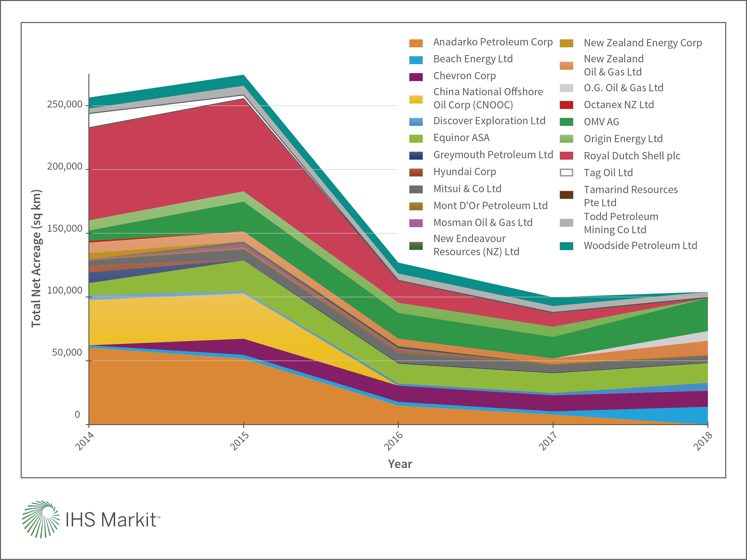Screen dimensions: 747x560
Task: Select the 'Chevron Corp' legend text
Action: (x=465, y=76)
